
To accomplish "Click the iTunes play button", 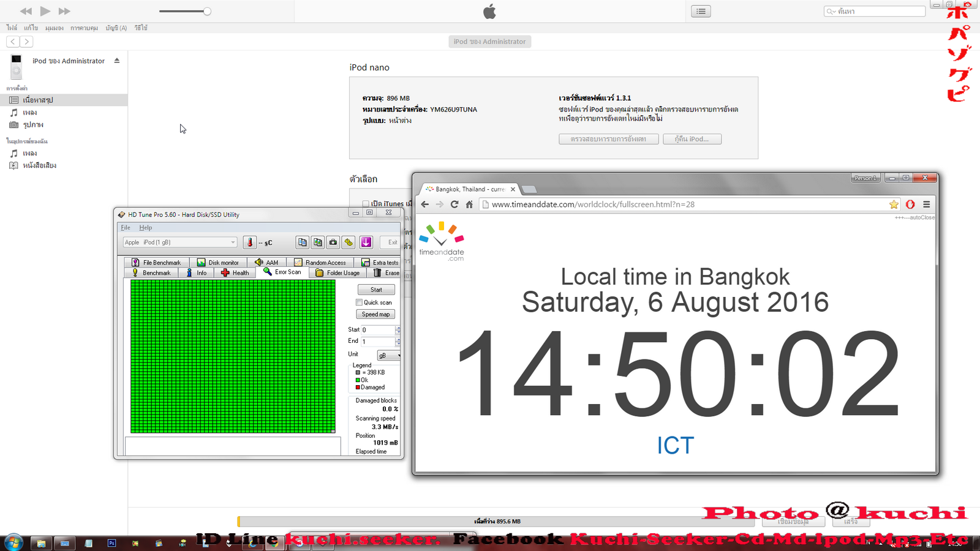I will [x=45, y=11].
